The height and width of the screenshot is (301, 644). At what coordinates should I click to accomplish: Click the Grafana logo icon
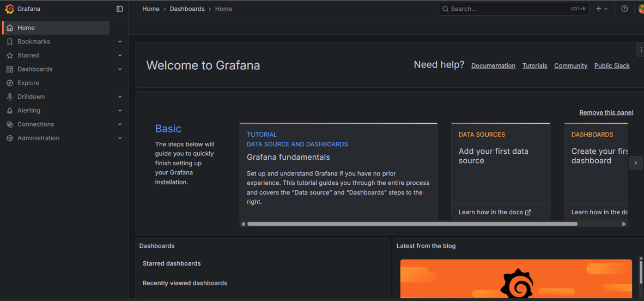click(9, 9)
